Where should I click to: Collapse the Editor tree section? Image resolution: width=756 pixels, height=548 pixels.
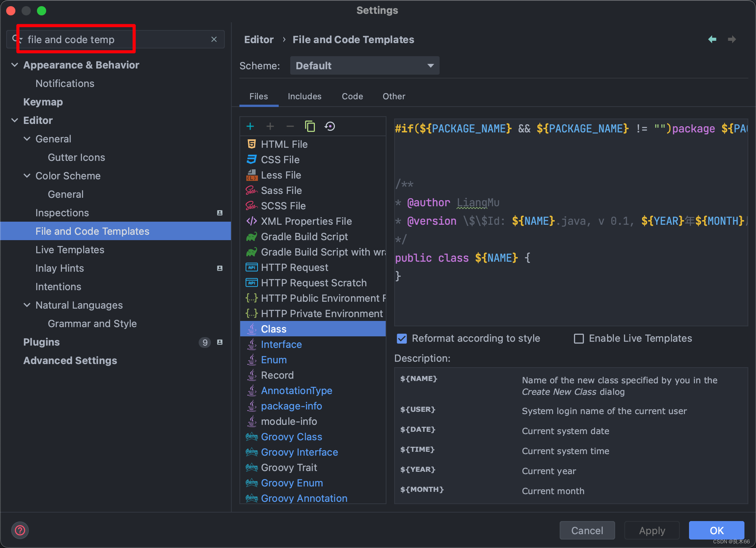[x=15, y=120]
